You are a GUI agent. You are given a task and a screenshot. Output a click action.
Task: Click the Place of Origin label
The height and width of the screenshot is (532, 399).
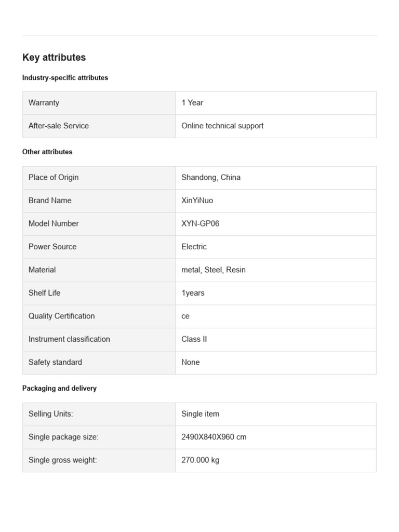pyautogui.click(x=54, y=178)
